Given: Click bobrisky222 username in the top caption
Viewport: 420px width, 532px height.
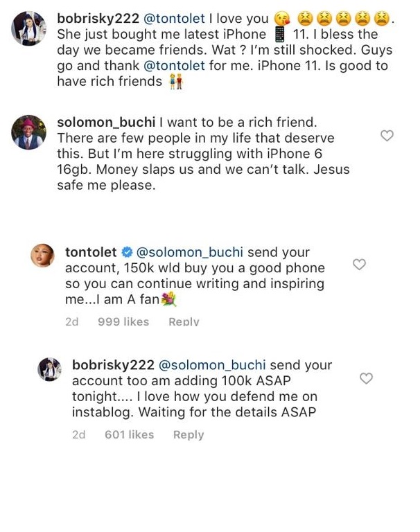Looking at the screenshot, I should (x=98, y=19).
